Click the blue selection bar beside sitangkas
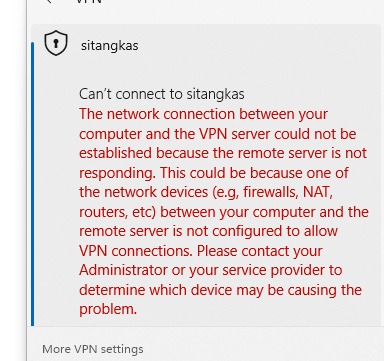The height and width of the screenshot is (361, 384). pos(32,184)
